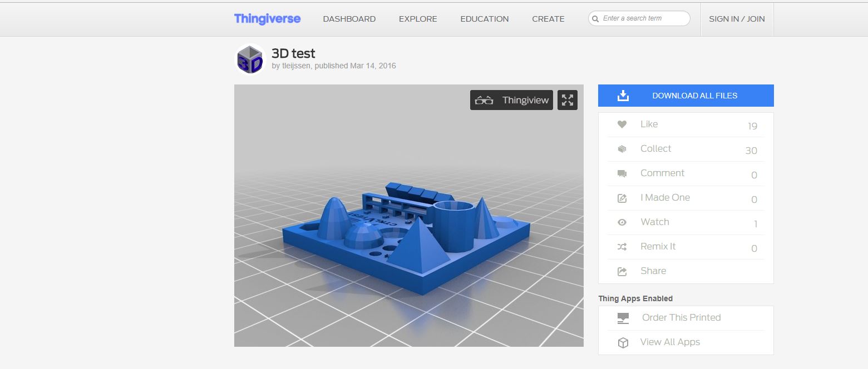Open the Explore menu
Screen dimensions: 868x369
coord(418,19)
